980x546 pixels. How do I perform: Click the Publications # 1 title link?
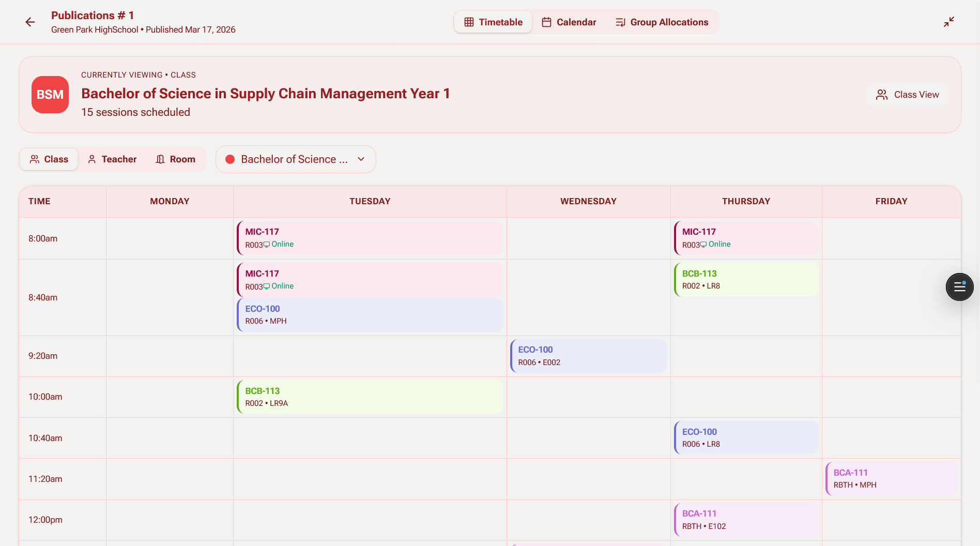point(93,16)
